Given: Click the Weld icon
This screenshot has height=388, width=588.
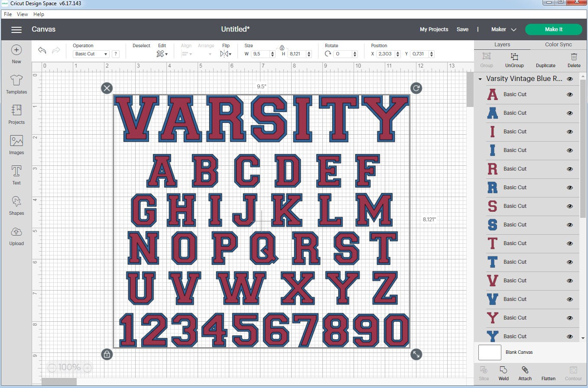Looking at the screenshot, I should click(x=504, y=372).
